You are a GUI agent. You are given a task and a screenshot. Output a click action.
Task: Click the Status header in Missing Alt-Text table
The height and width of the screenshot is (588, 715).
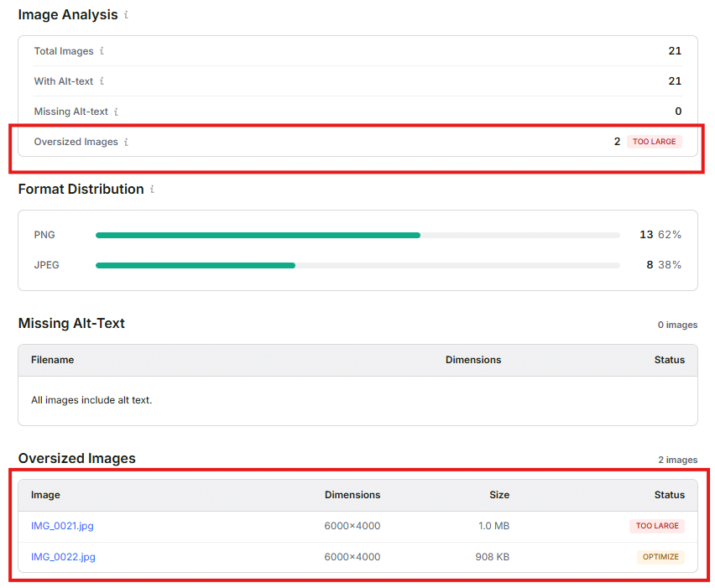click(670, 360)
